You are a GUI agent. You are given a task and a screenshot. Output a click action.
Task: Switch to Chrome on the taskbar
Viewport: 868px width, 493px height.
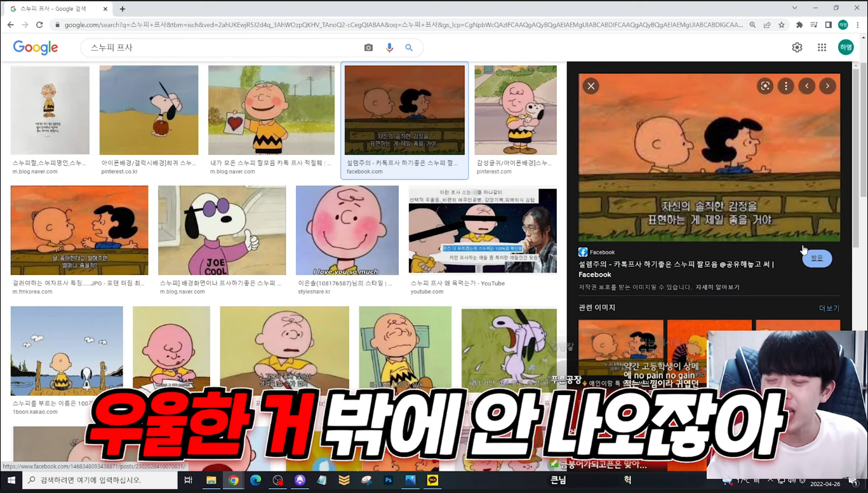coord(234,480)
